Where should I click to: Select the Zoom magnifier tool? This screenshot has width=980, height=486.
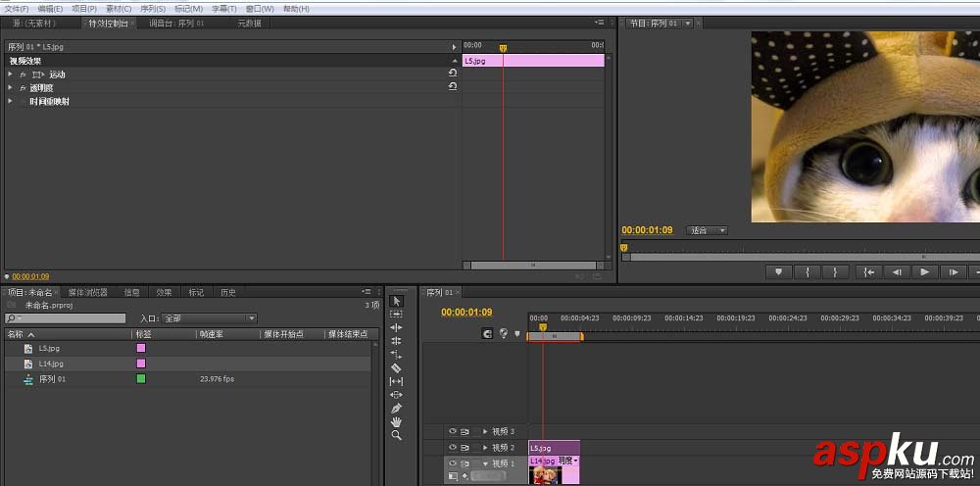pos(396,435)
